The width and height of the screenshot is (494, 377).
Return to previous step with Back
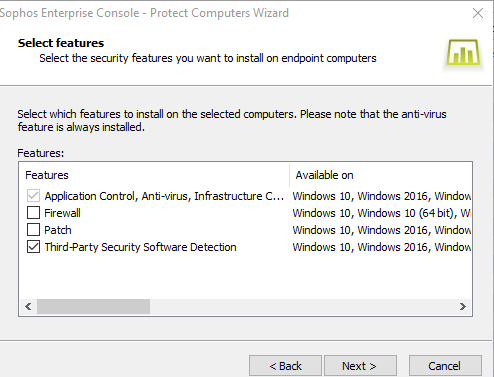point(285,366)
